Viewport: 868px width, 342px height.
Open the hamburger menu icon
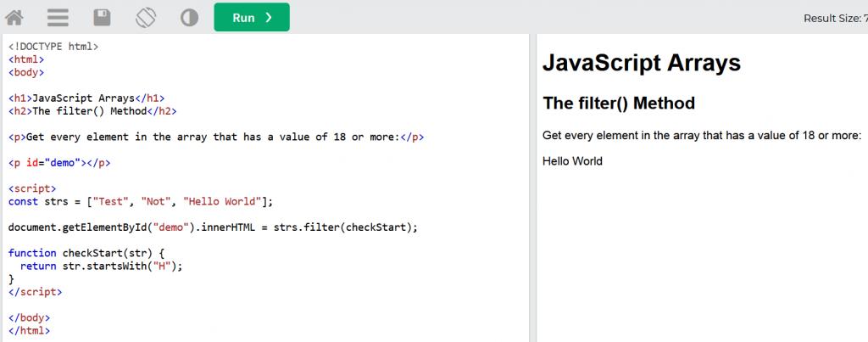coord(58,18)
